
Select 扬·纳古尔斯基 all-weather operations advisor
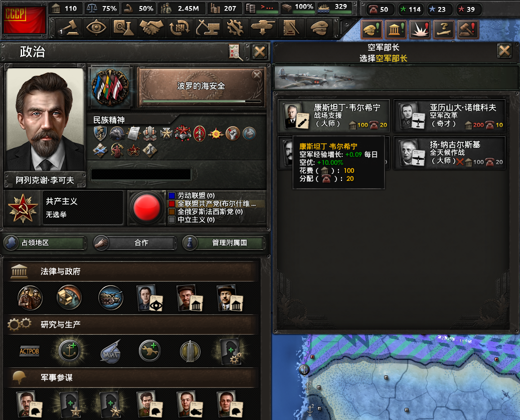pos(449,153)
